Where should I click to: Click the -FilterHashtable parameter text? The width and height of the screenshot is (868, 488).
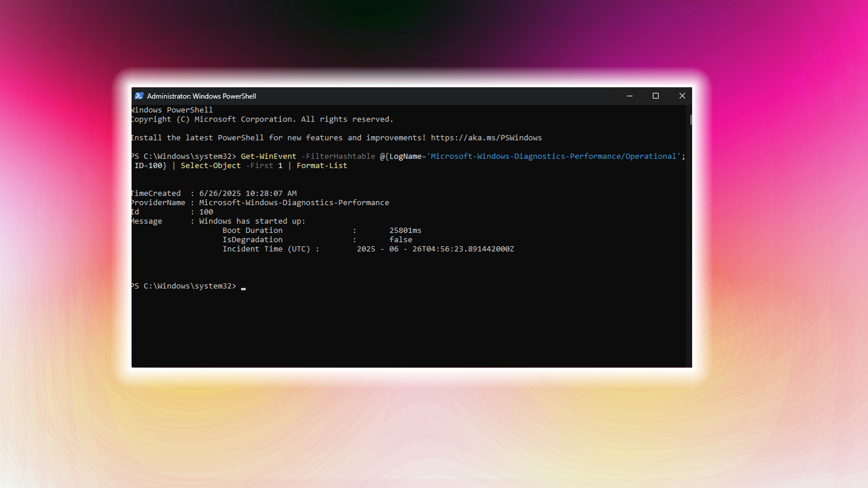[x=338, y=156]
